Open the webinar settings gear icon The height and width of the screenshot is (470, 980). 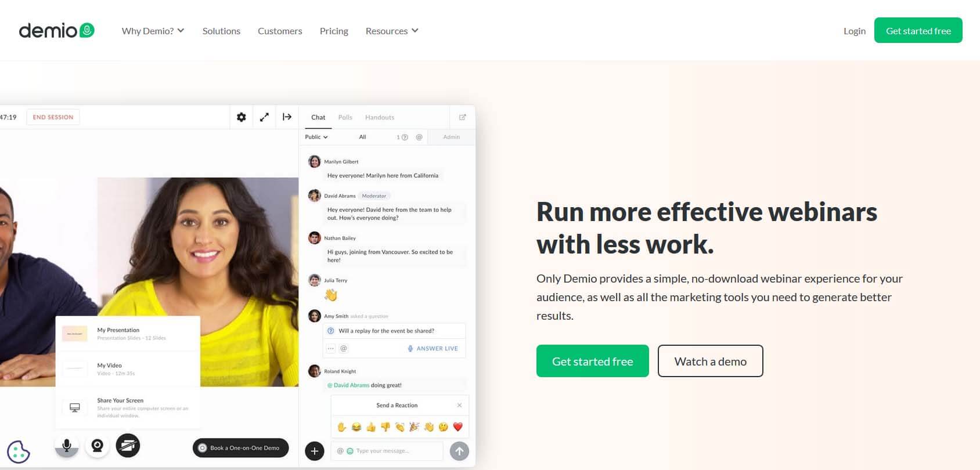click(x=242, y=117)
